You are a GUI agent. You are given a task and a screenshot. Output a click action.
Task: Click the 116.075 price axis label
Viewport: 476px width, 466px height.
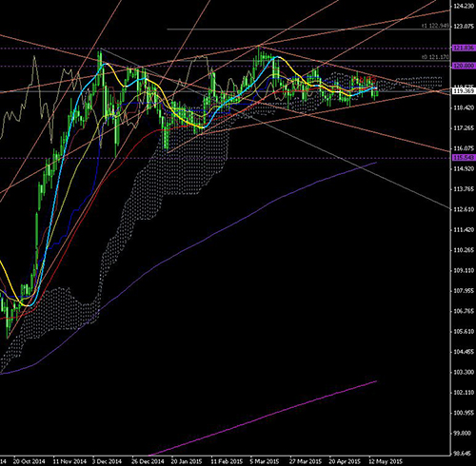pos(464,148)
